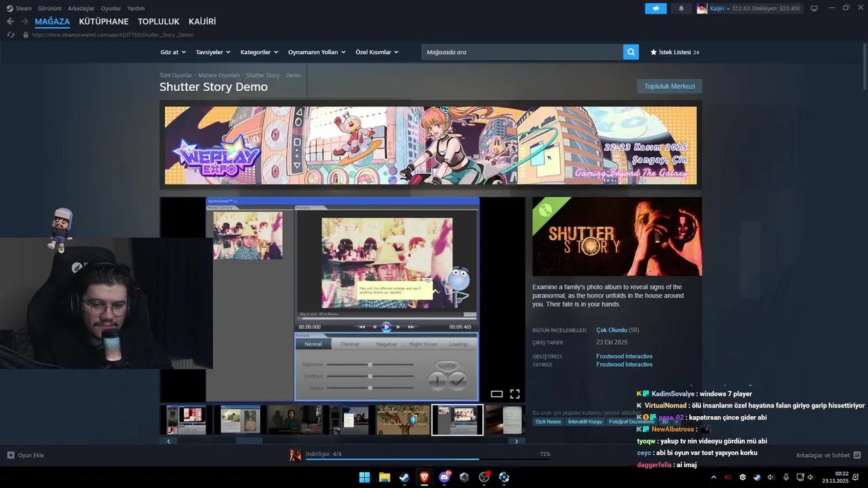Screen dimensions: 868x488
Task: Click the theater mode icon on the video player
Action: click(496, 394)
